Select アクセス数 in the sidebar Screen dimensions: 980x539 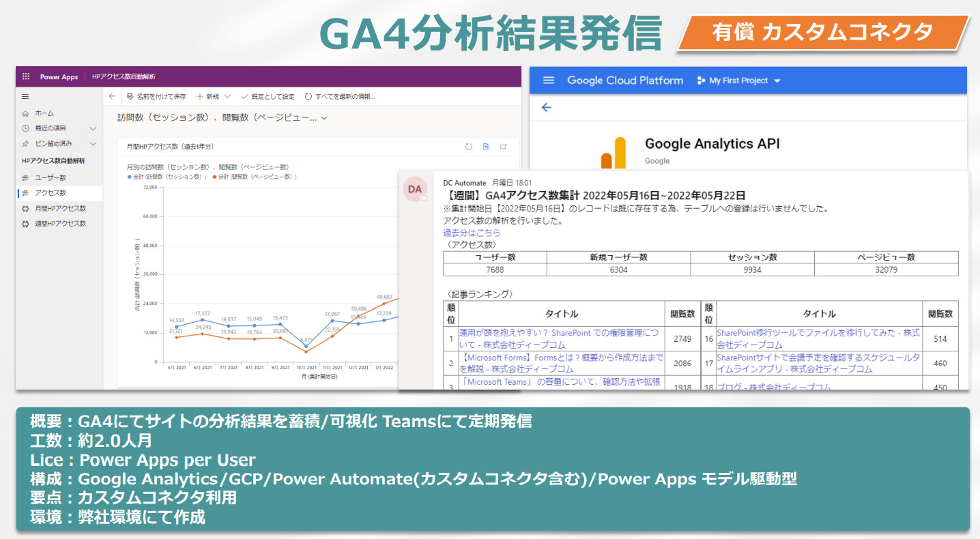51,193
